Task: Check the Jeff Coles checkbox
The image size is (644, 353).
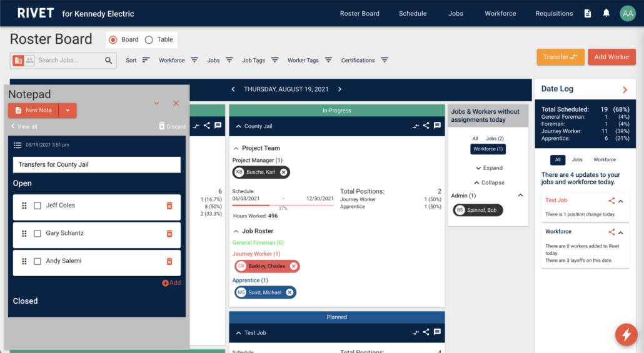Action: click(x=38, y=206)
